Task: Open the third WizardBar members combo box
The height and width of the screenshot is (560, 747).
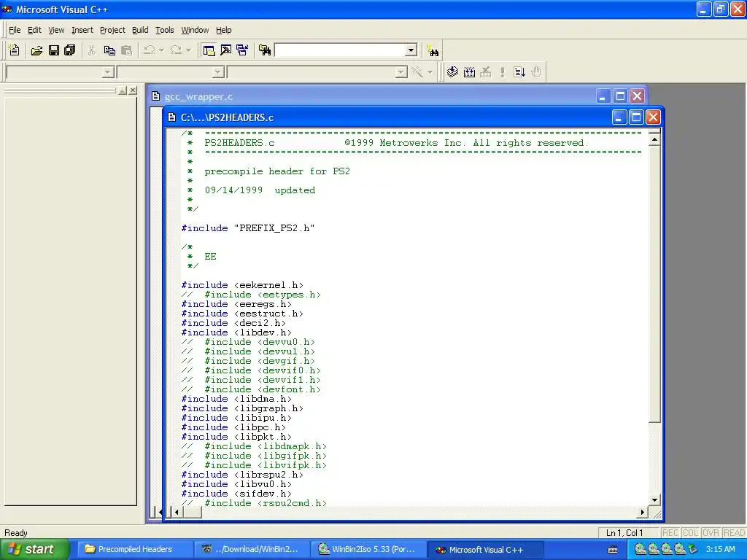Action: 318,72
